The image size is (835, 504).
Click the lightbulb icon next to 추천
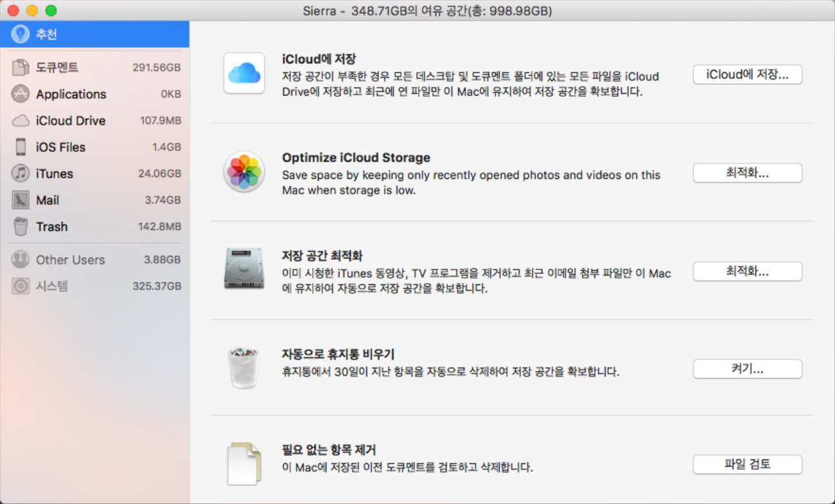(20, 34)
